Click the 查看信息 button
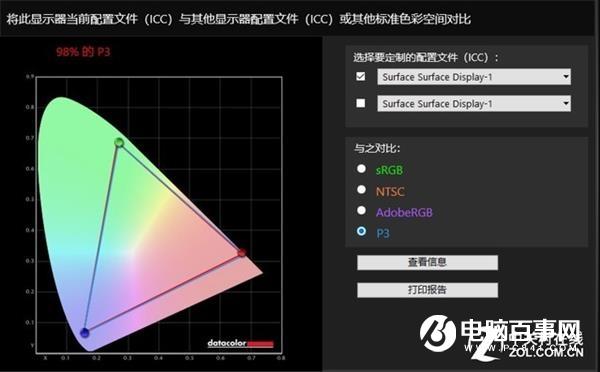The image size is (600, 372). [x=427, y=263]
